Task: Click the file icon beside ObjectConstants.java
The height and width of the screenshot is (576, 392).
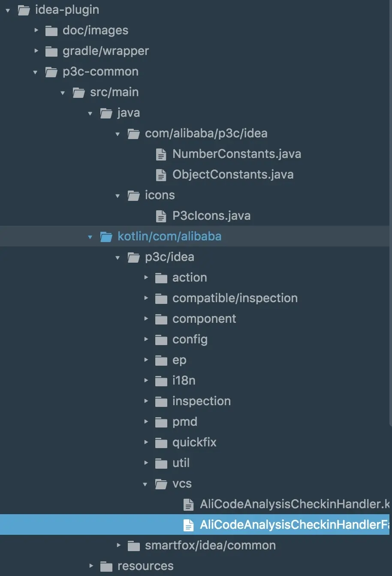Action: (161, 175)
